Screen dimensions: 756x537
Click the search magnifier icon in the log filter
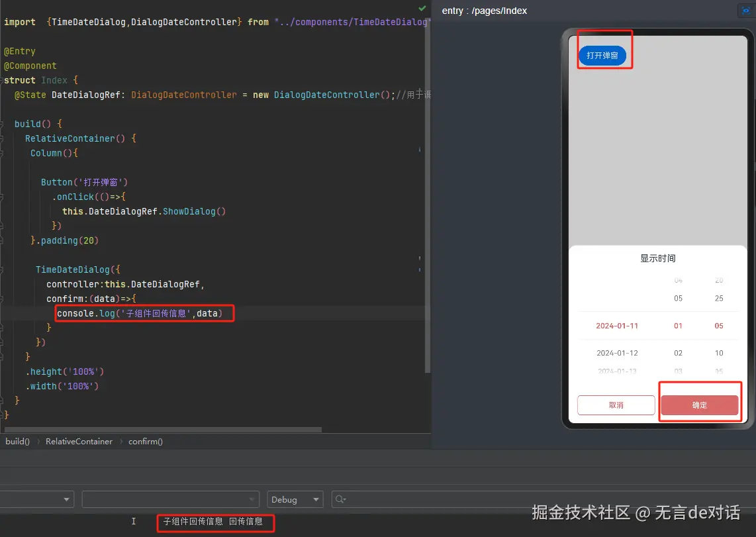340,499
